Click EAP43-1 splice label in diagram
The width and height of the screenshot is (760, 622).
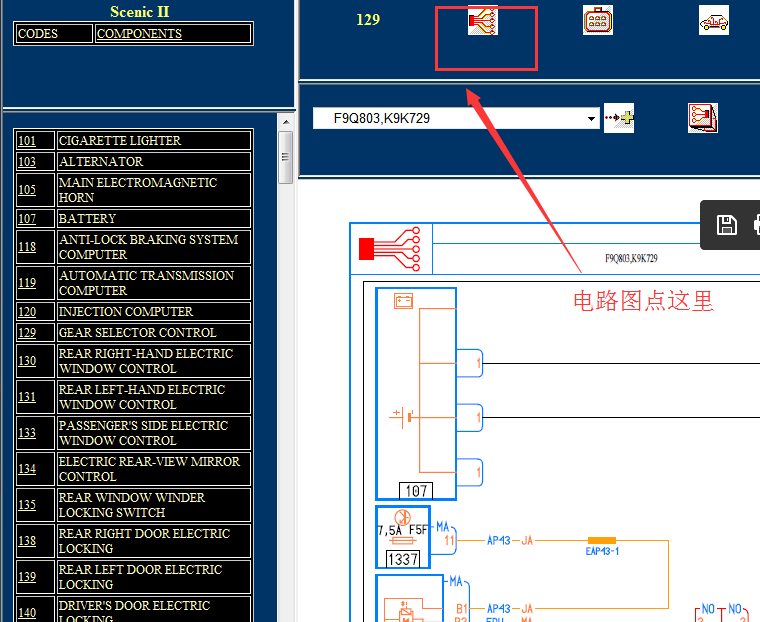pyautogui.click(x=602, y=551)
